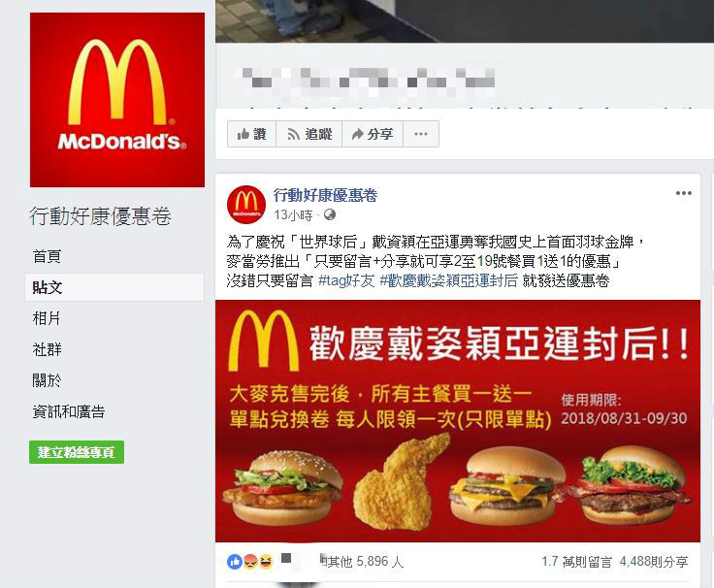Click the 追蹤 follow button
Screen dimensions: 714x588
pos(309,134)
